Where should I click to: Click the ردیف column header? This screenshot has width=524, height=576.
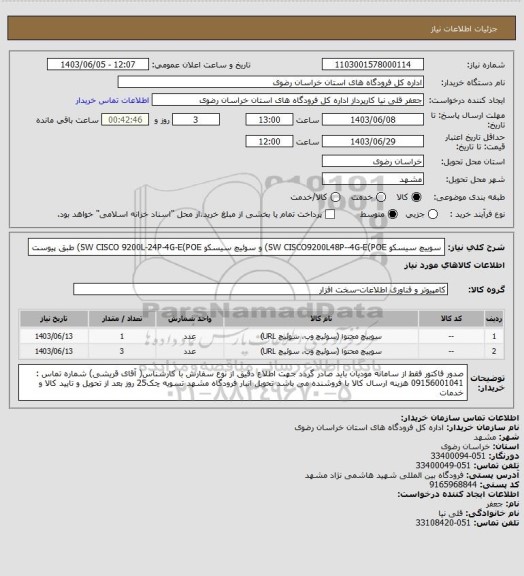tap(494, 319)
